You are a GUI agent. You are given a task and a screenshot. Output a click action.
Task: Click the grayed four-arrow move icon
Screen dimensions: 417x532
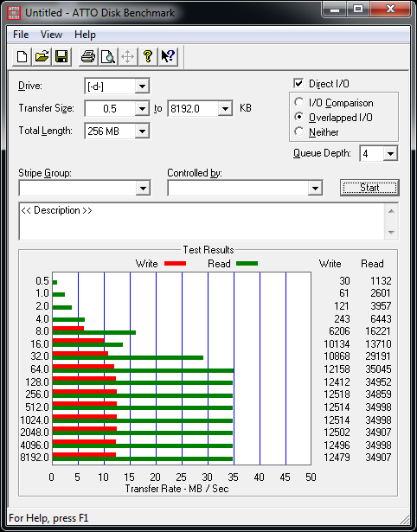[x=127, y=56]
